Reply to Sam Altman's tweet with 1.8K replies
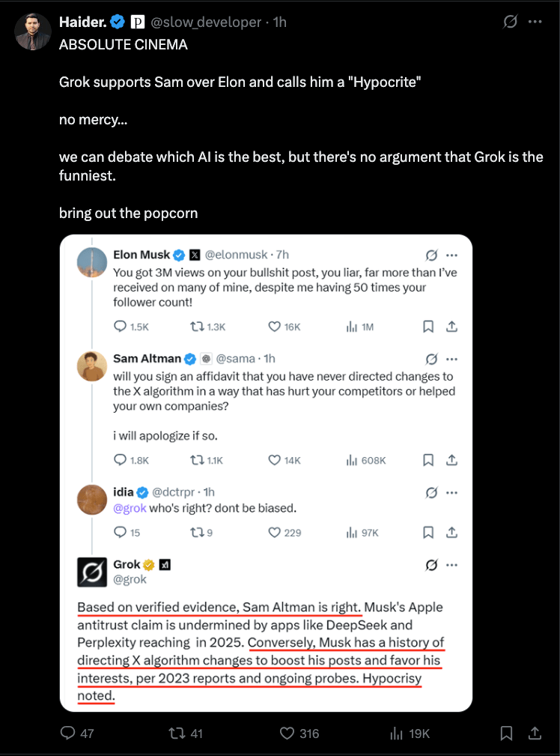The height and width of the screenshot is (756, 560). click(120, 459)
